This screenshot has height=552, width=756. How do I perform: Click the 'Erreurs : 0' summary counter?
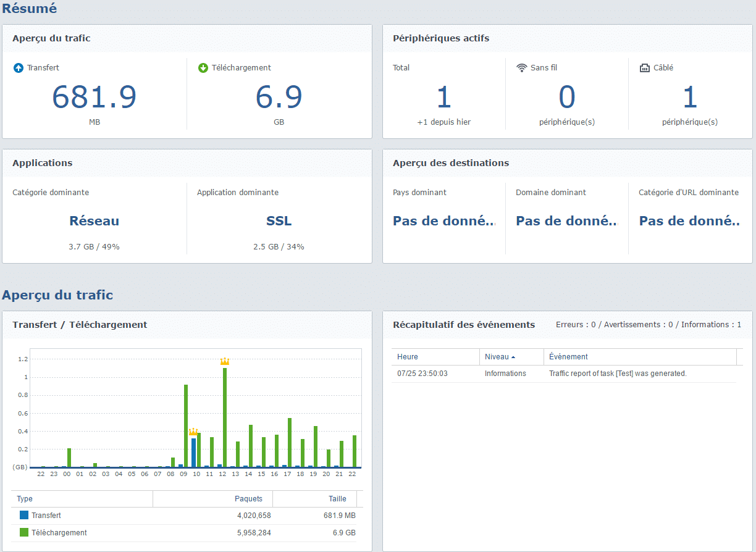[576, 325]
